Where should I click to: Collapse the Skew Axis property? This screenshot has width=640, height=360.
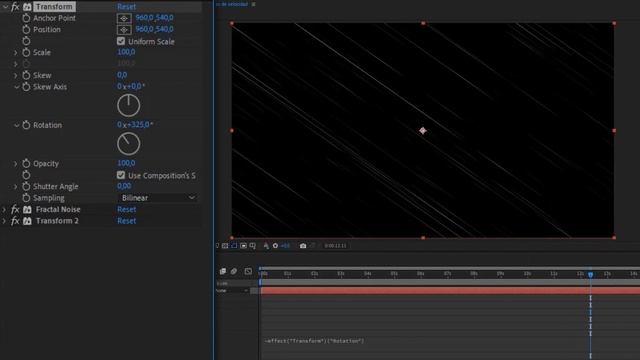click(16, 87)
